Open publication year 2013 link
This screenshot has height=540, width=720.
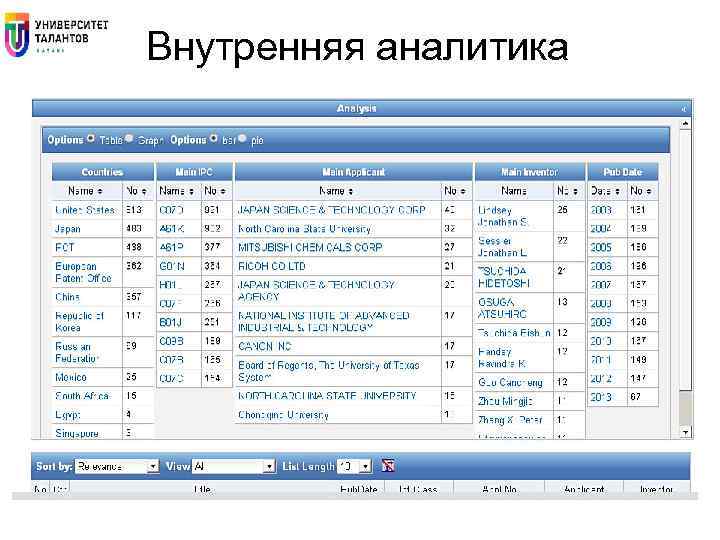[601, 397]
